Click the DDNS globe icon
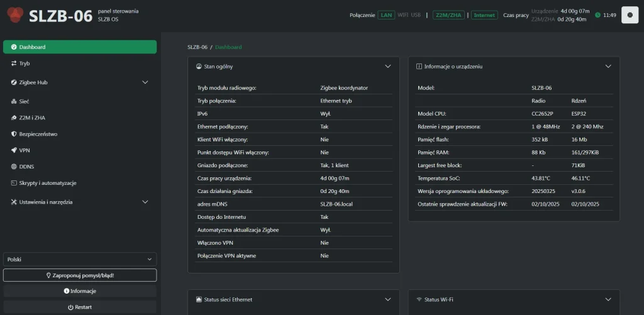644x315 pixels. (x=14, y=167)
